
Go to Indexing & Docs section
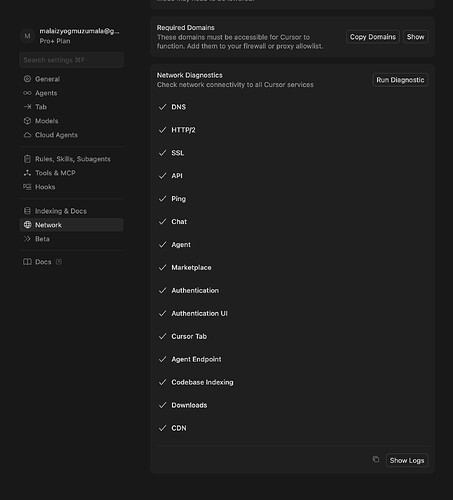(x=71, y=211)
